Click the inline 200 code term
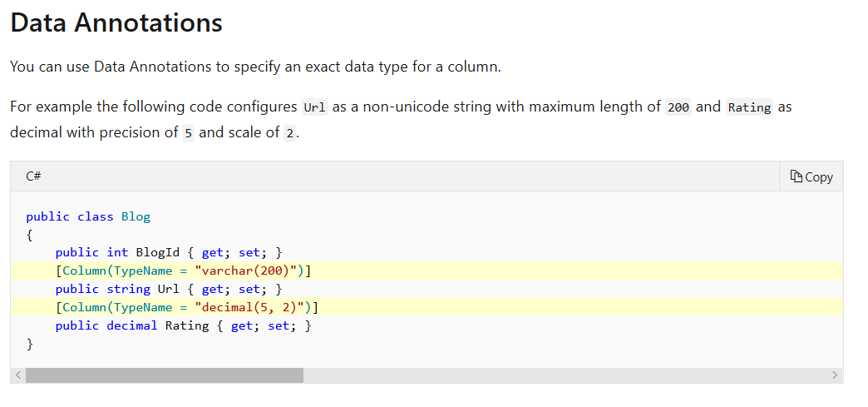 pos(678,107)
